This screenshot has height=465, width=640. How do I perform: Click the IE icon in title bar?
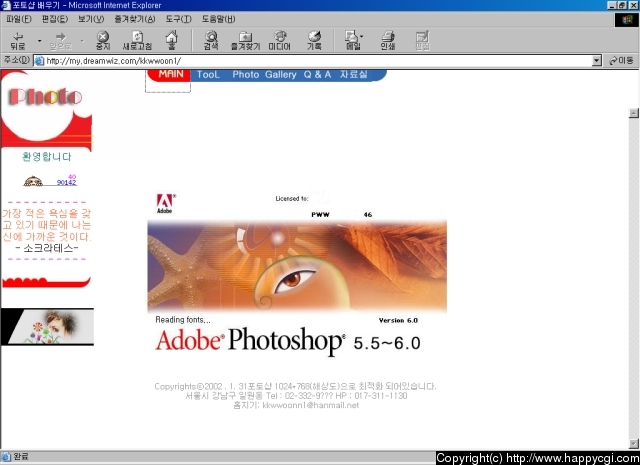(6, 5)
